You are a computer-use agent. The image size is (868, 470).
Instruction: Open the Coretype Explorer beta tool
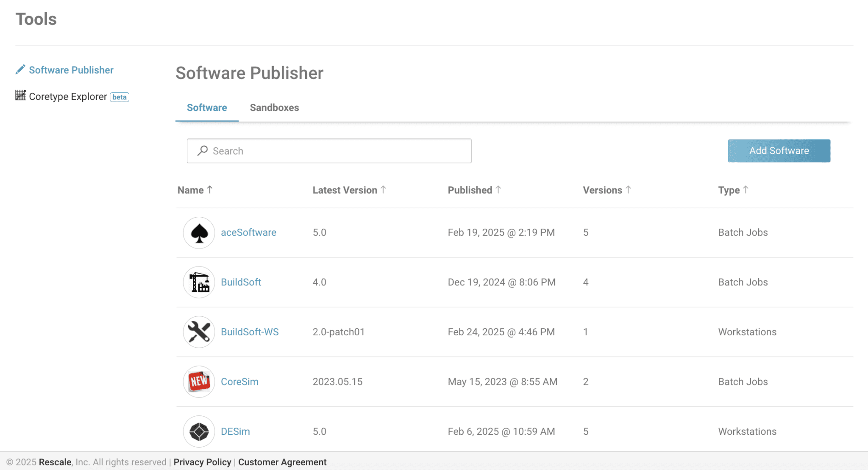tap(68, 96)
